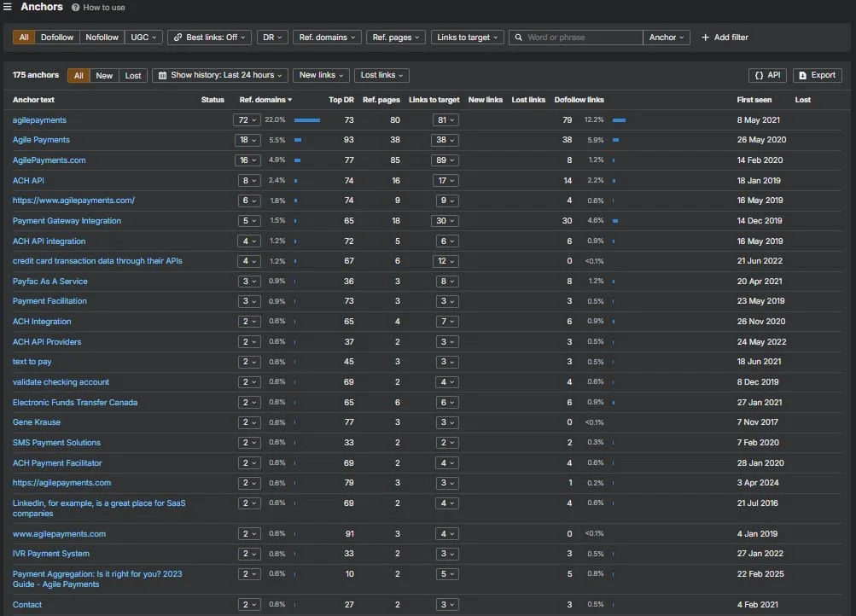Switch to New anchors tab
856x616 pixels.
tap(104, 75)
